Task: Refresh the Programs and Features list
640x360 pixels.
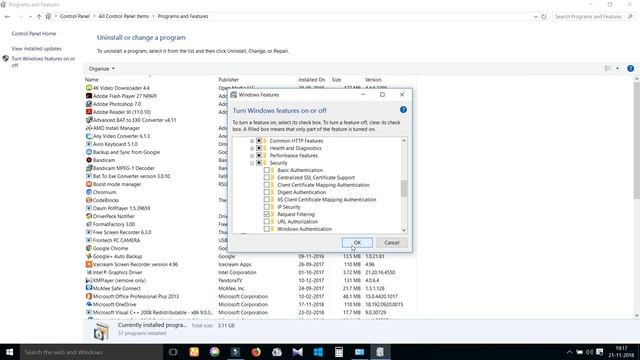Action: pos(544,17)
